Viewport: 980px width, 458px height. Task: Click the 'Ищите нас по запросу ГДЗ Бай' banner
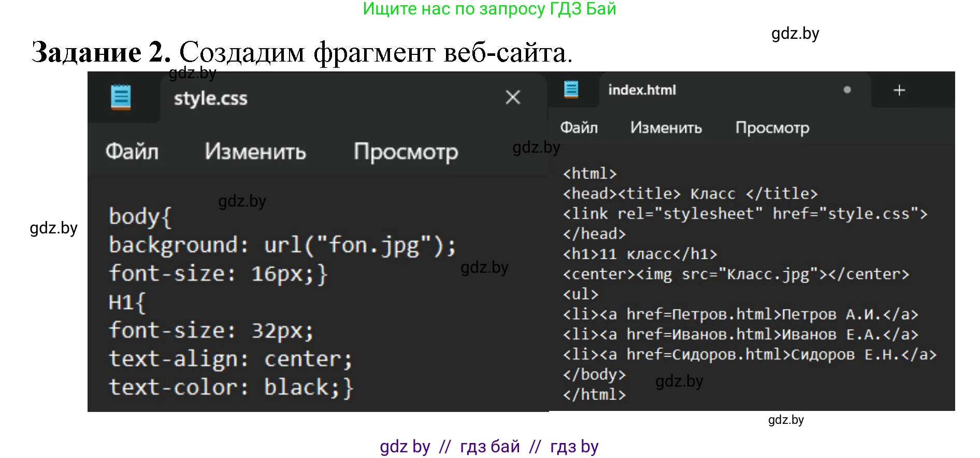pyautogui.click(x=489, y=9)
